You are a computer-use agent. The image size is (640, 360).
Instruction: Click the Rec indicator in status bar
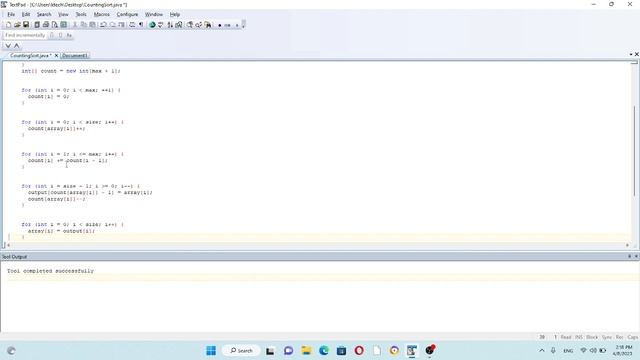(x=620, y=337)
